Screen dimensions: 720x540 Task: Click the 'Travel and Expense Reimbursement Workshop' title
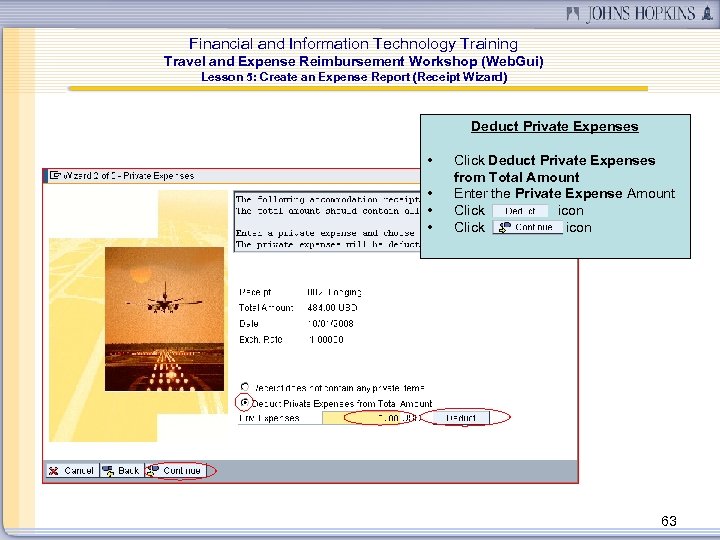coord(354,61)
